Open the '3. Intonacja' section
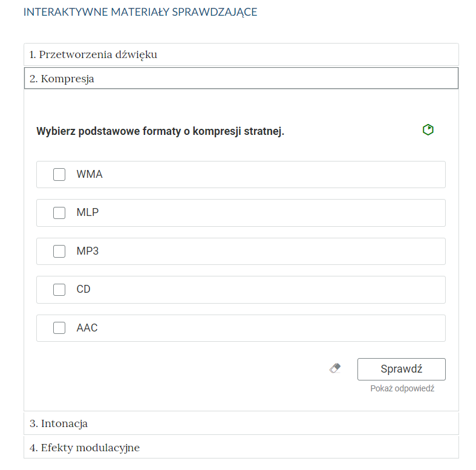 coord(241,423)
